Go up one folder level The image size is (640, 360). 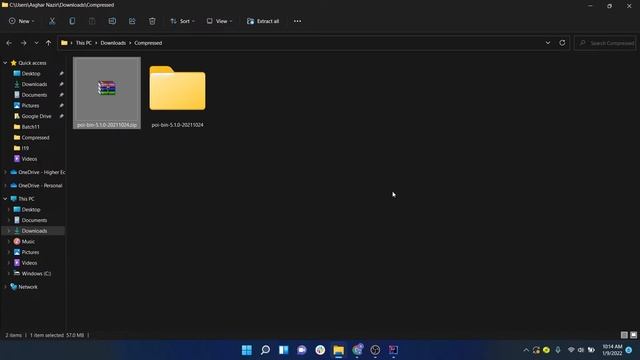pos(49,43)
